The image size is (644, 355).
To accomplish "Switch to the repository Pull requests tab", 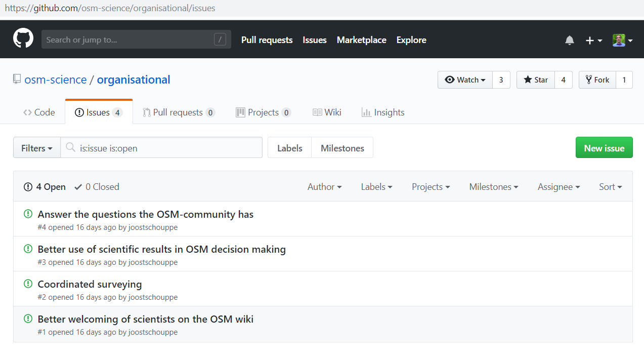I will (x=179, y=112).
